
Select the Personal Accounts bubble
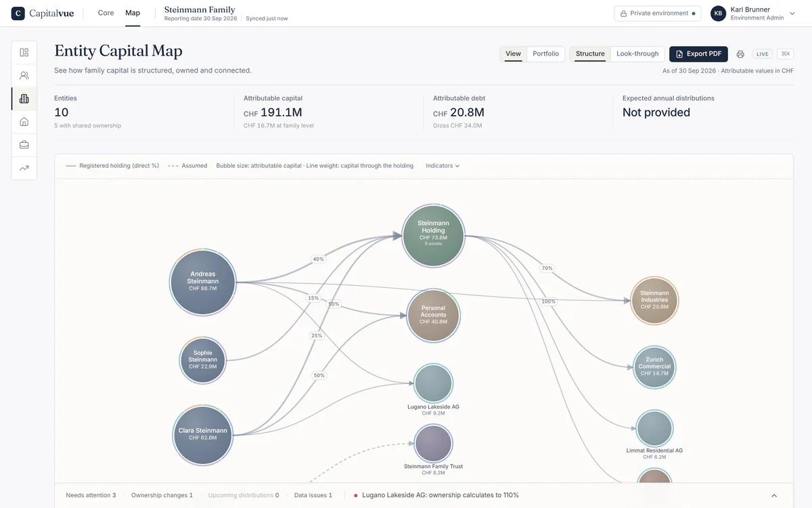433,315
